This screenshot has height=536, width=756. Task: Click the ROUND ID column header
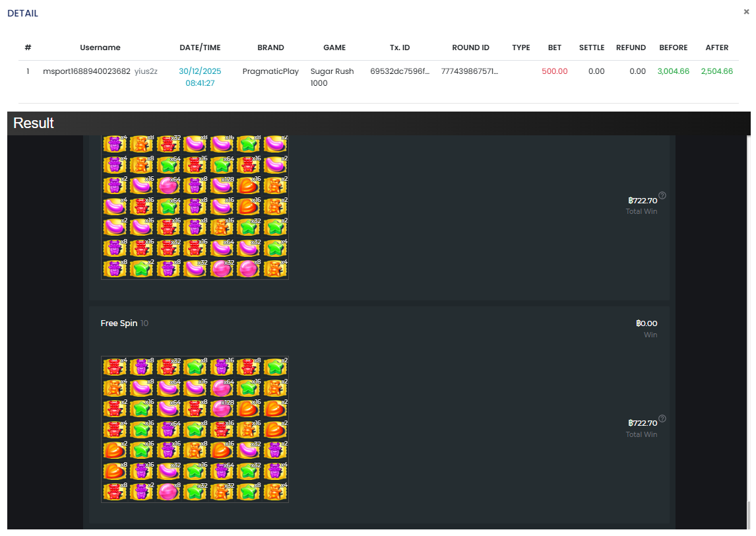470,48
